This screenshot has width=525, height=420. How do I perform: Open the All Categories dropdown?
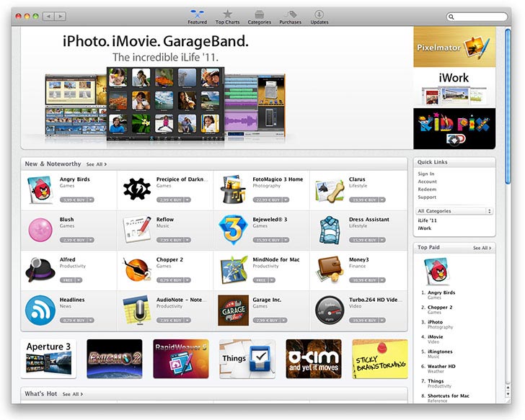click(x=454, y=211)
